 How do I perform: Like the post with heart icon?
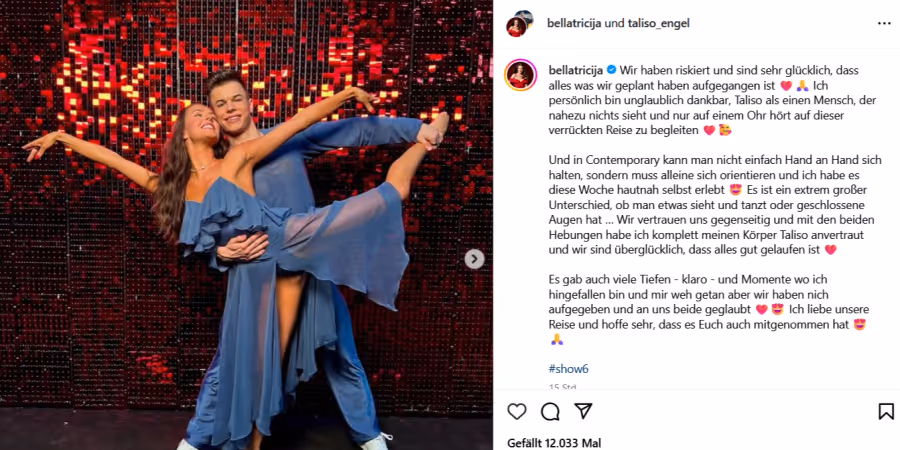pos(517,411)
